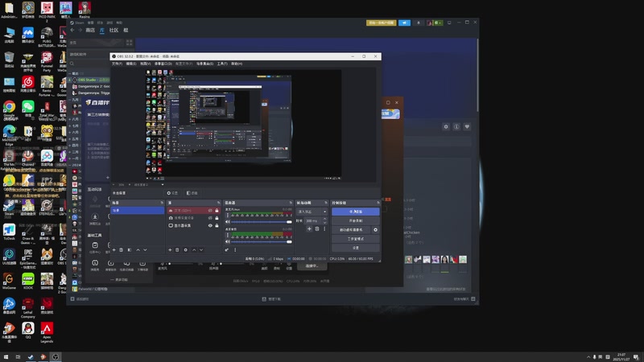Click Start Streaming button in OBS Controls

(356, 212)
